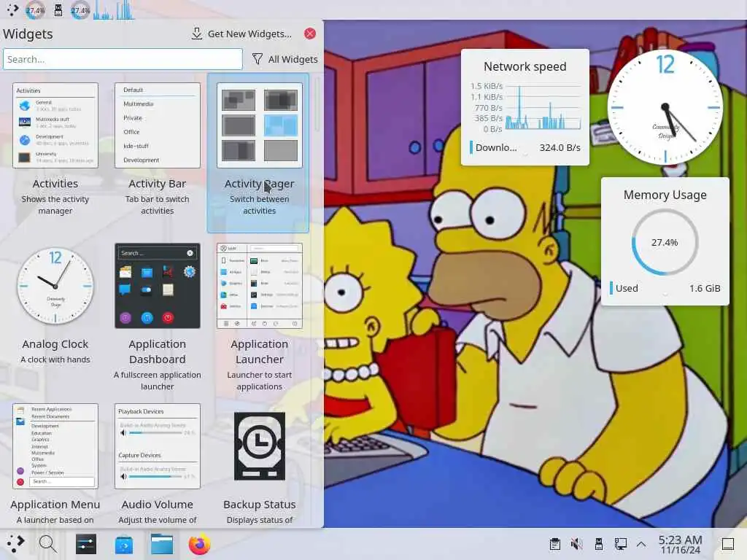Viewport: 747px width, 560px height.
Task: Click the Plasma logo in top panel
Action: tap(13, 9)
